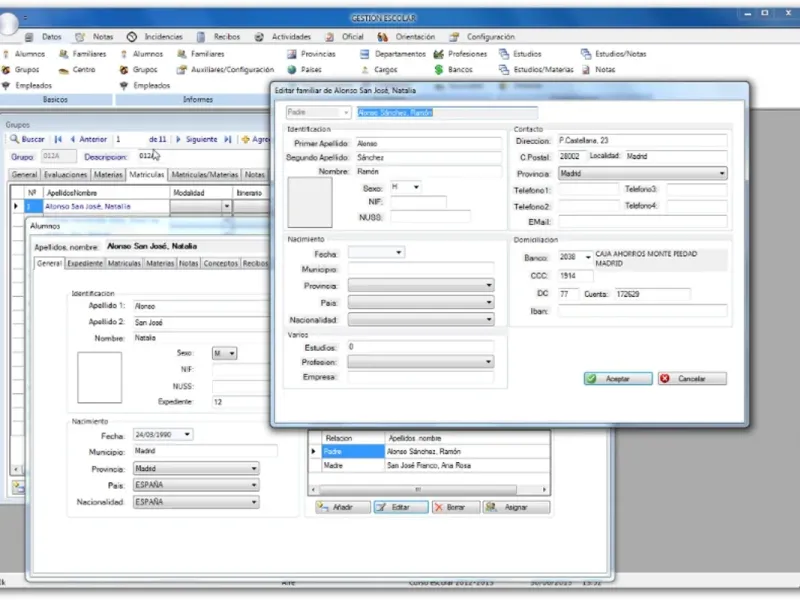Expand the Profesion dropdown under Varios
Screen dimensions: 800x600
click(x=488, y=361)
